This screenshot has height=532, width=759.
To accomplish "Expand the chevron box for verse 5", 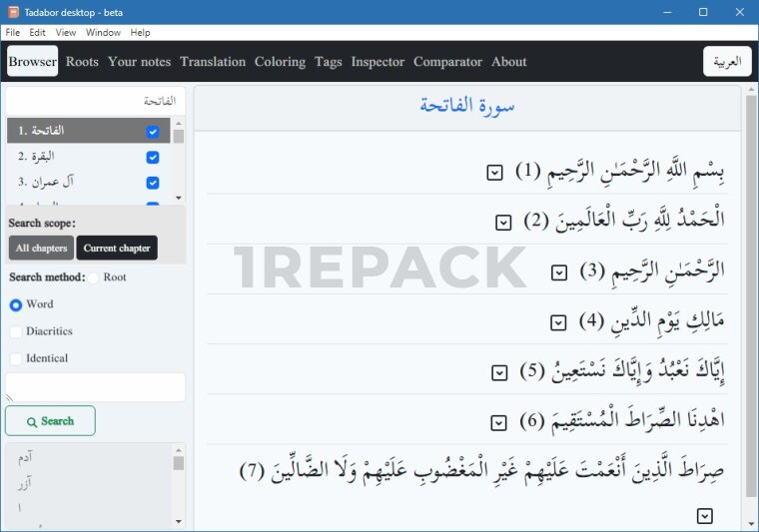I will [x=499, y=372].
